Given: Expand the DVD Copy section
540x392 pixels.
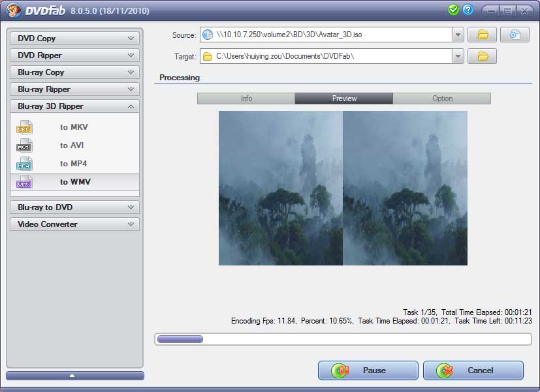Looking at the screenshot, I should 74,38.
